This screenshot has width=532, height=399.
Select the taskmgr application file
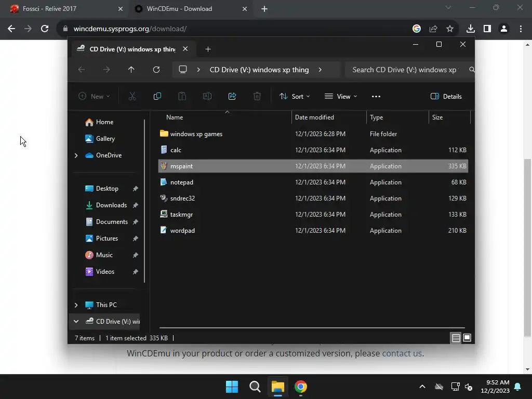[313, 215]
